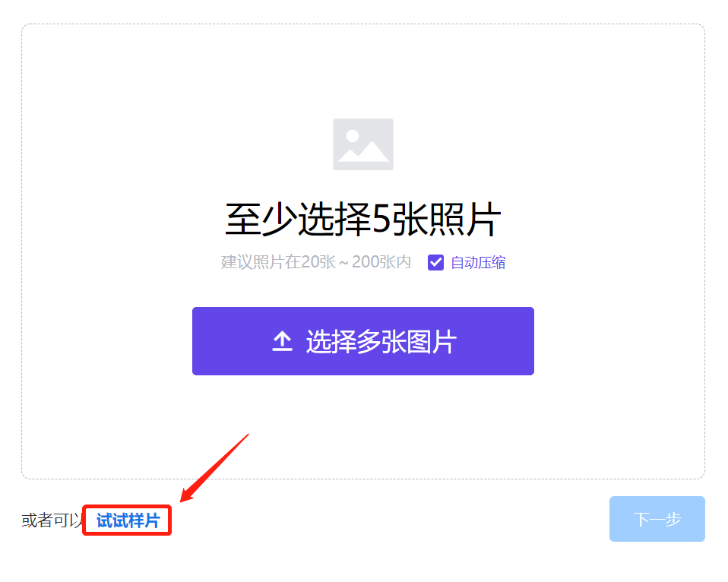Click the light blue 下一步 button
The image size is (728, 582).
(x=657, y=519)
